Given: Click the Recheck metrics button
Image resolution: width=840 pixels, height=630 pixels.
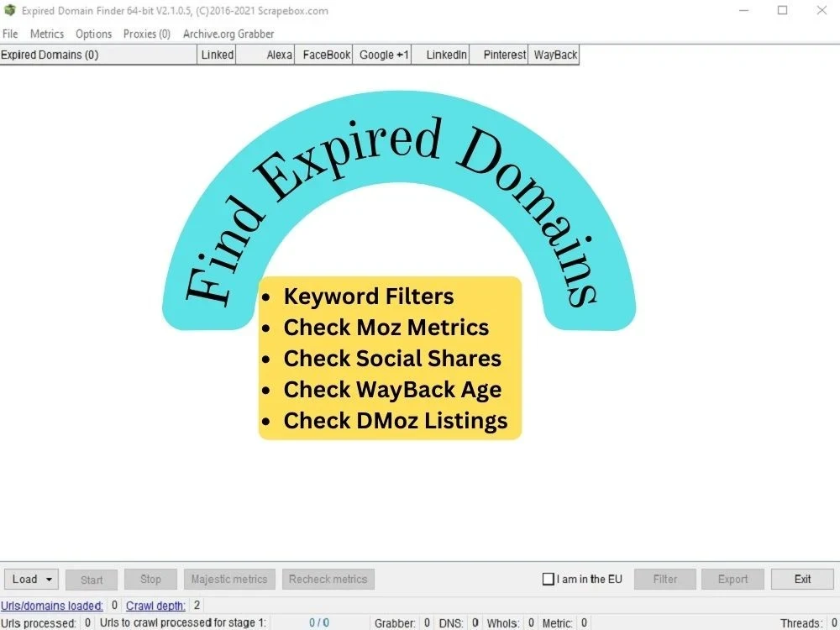Looking at the screenshot, I should 328,579.
